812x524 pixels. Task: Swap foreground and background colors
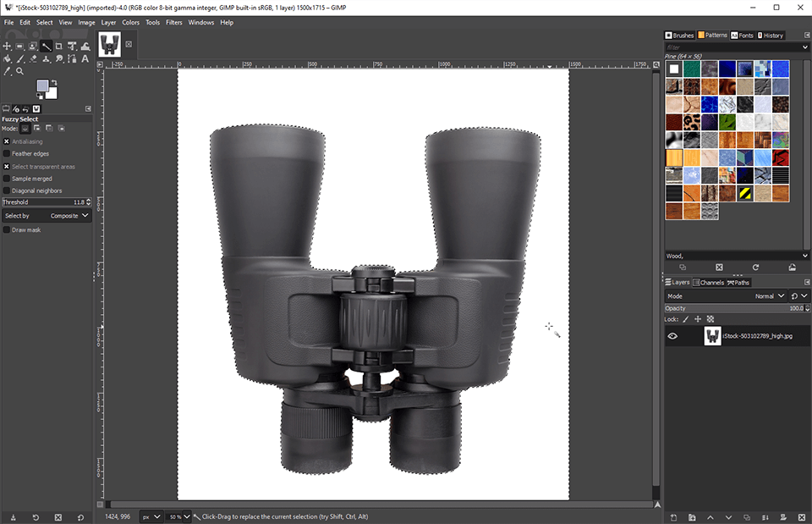(56, 81)
